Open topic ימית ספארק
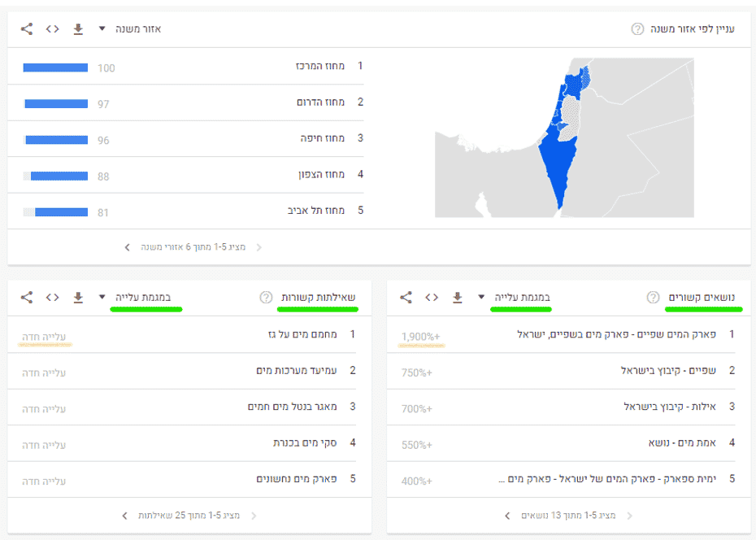 point(607,479)
